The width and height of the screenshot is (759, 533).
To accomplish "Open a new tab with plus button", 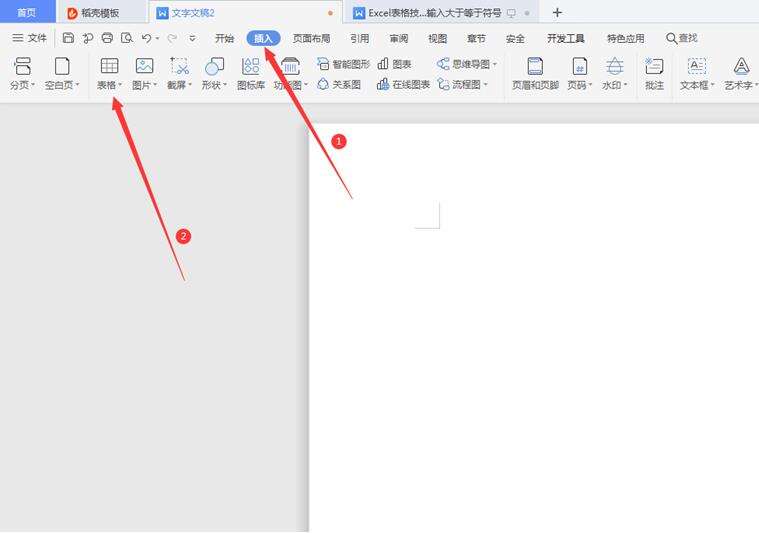I will [557, 13].
